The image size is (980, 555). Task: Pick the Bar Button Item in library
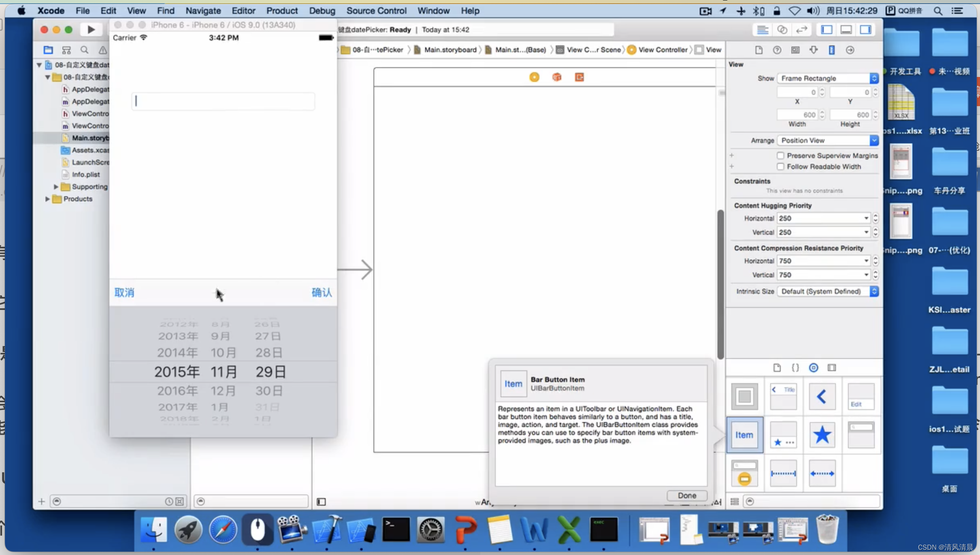coord(744,435)
